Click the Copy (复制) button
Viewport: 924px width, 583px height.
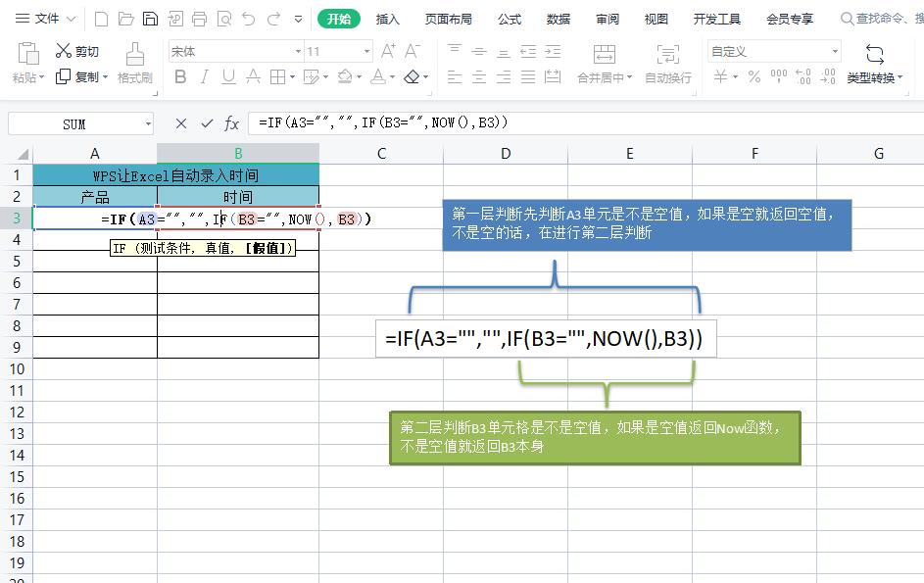coord(80,76)
